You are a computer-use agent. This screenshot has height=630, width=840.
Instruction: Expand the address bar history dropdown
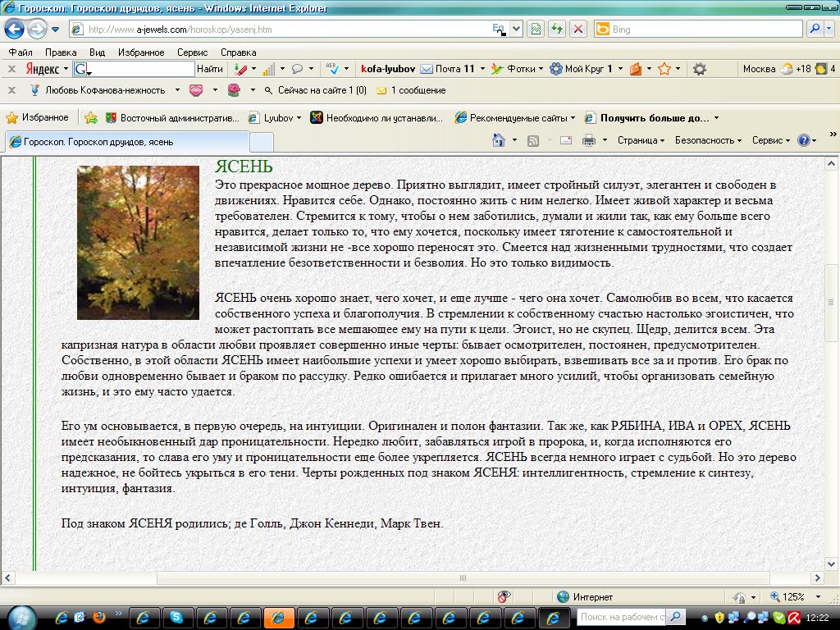coord(516,30)
